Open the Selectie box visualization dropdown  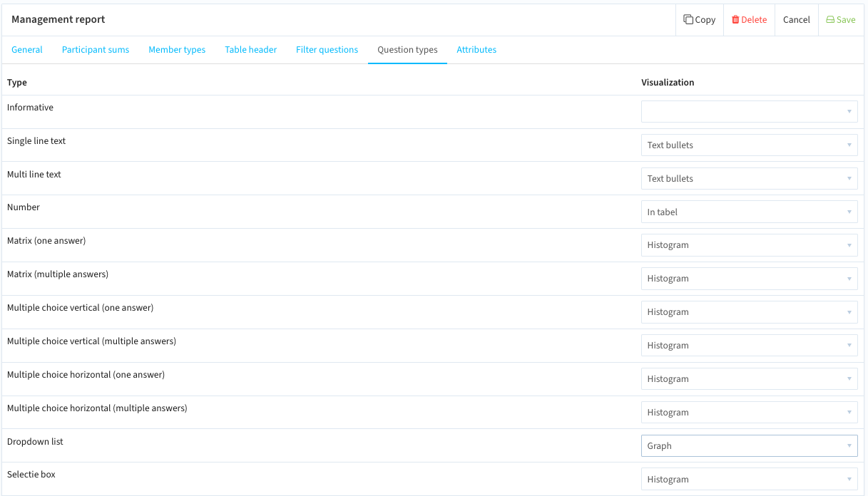click(749, 480)
